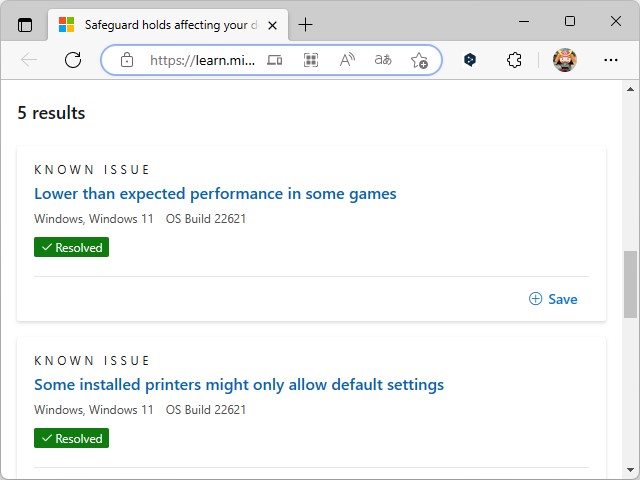This screenshot has height=480, width=640.
Task: Open Lower than expected performance link
Action: coord(215,194)
